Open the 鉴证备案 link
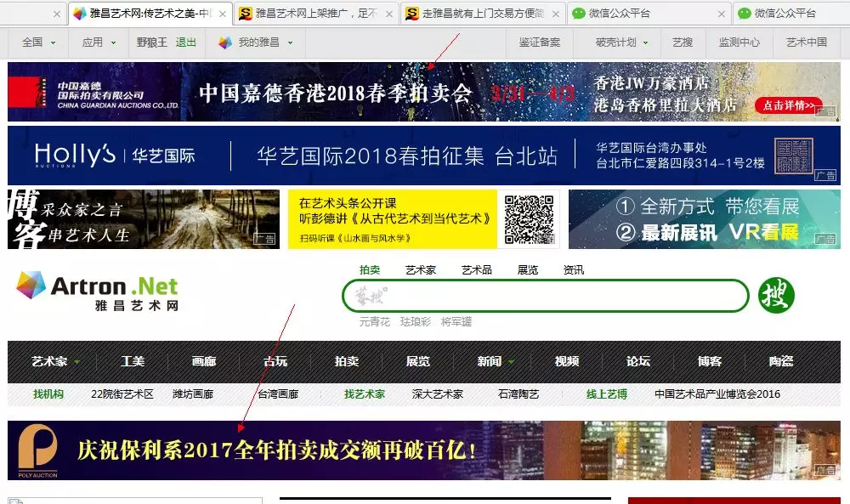The width and height of the screenshot is (850, 504). (540, 42)
